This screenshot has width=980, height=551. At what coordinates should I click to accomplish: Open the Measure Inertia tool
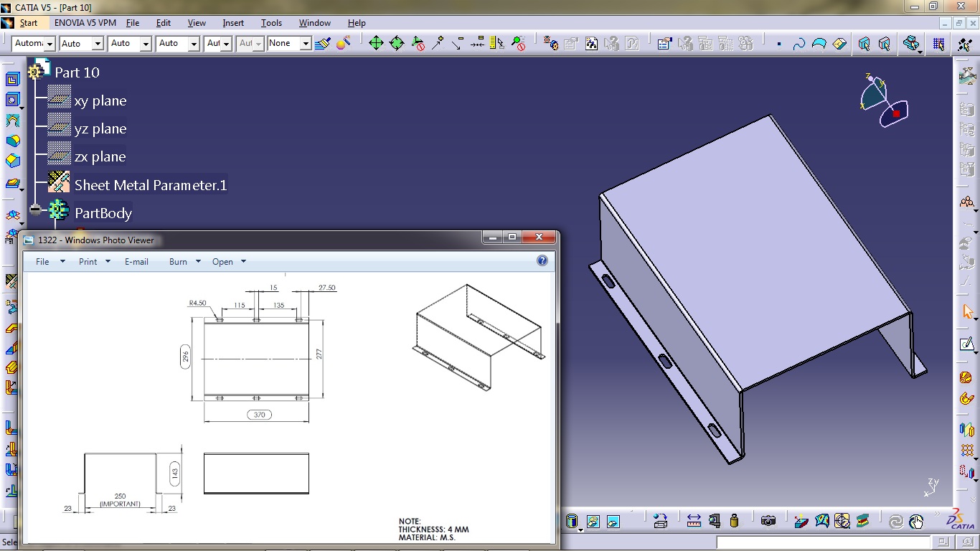click(733, 522)
